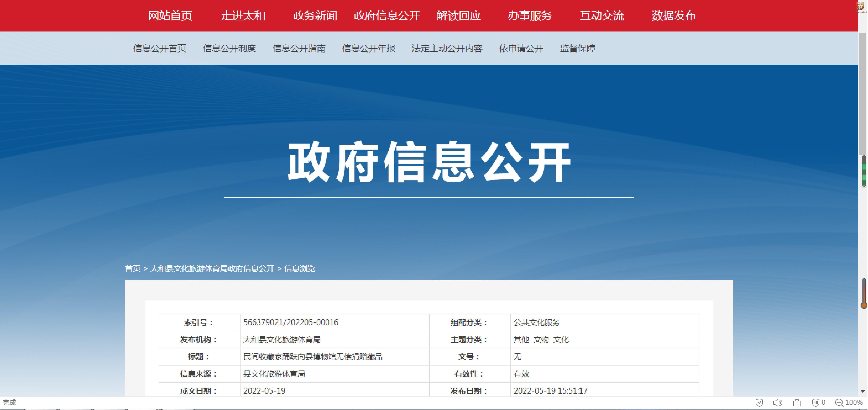
Task: Click the orange thermometer slider at right edge
Action: [x=864, y=294]
